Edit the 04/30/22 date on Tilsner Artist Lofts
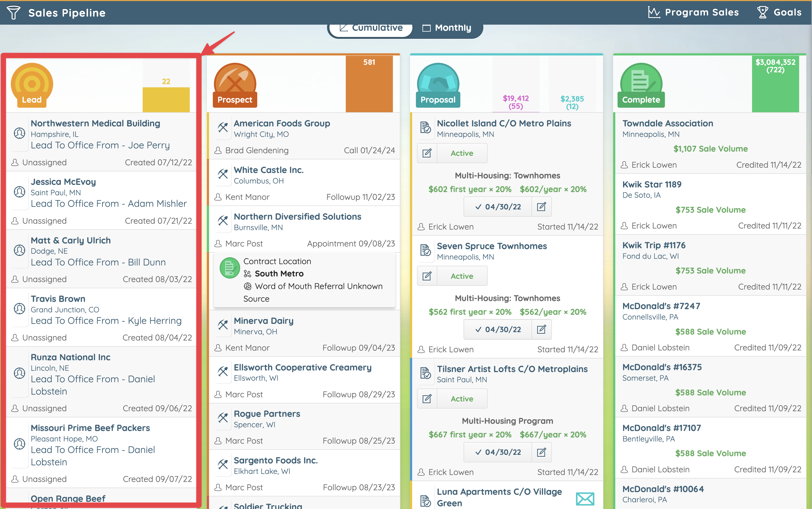The height and width of the screenshot is (509, 812). 541,452
